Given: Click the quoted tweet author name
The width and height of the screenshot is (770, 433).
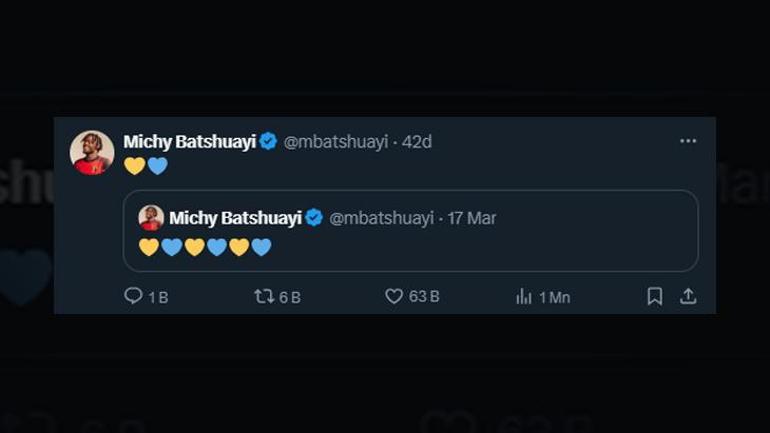Looking at the screenshot, I should click(235, 218).
